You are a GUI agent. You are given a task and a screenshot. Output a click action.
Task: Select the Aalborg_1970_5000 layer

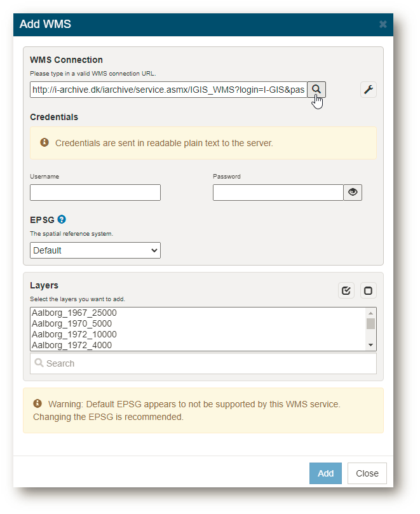point(72,323)
